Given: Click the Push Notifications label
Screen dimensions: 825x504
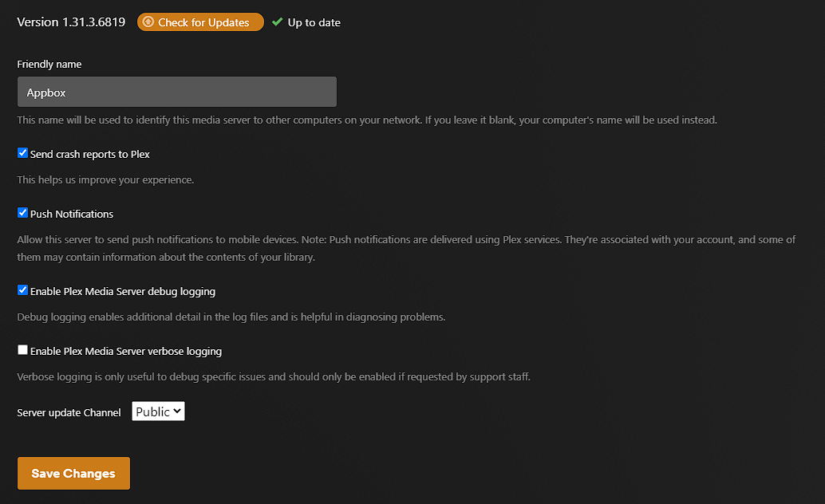Looking at the screenshot, I should (71, 213).
